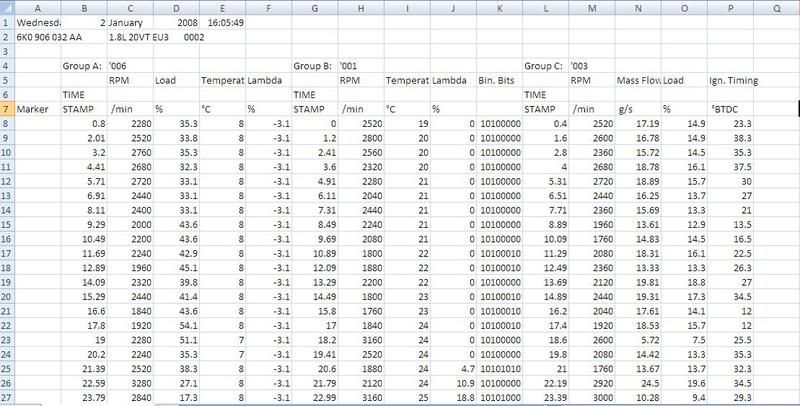
Task: Select column C header
Action: click(130, 9)
